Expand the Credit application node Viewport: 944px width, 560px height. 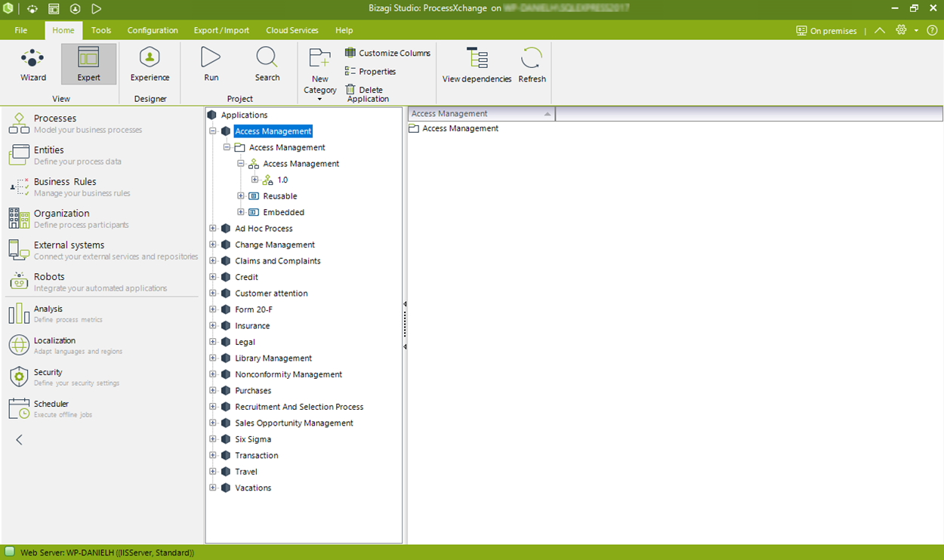213,277
